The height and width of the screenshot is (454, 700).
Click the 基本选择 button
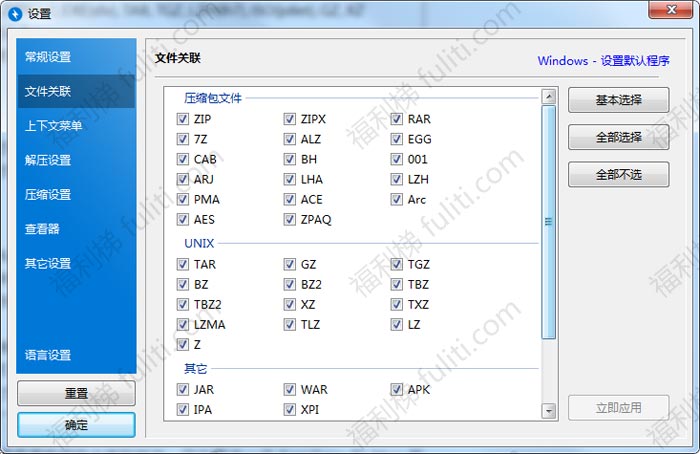pyautogui.click(x=618, y=101)
